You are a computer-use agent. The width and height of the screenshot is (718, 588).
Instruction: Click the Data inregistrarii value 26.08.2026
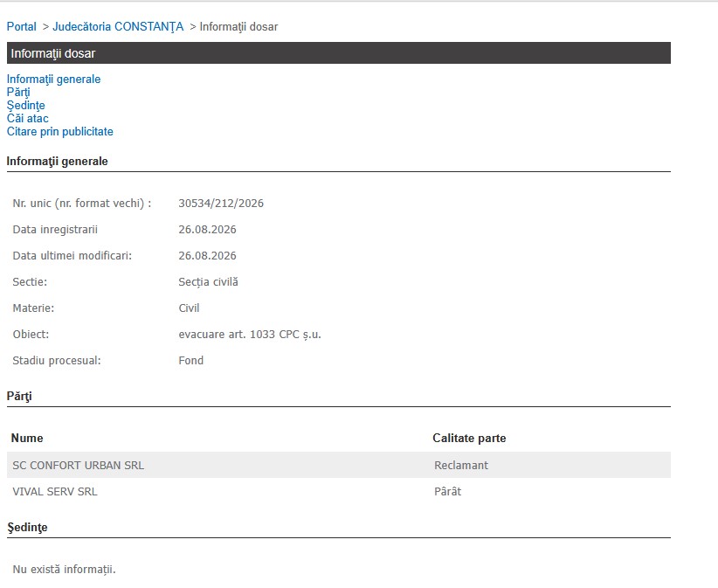(207, 230)
